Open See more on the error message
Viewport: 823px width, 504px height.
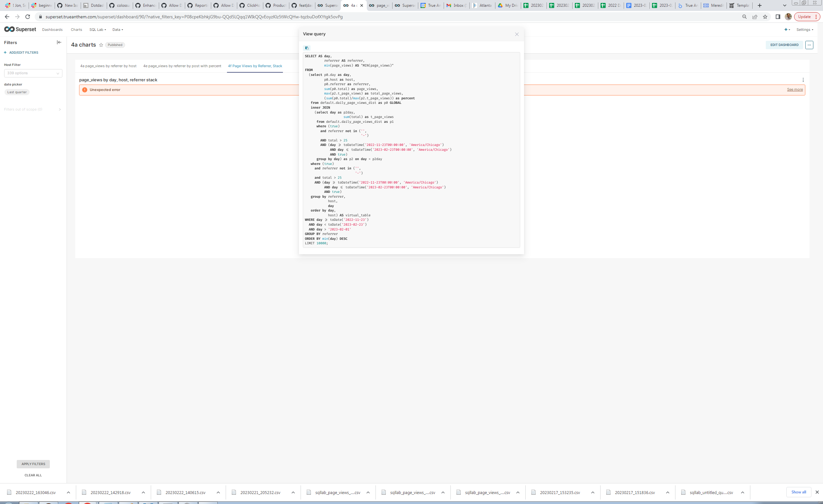tap(794, 89)
